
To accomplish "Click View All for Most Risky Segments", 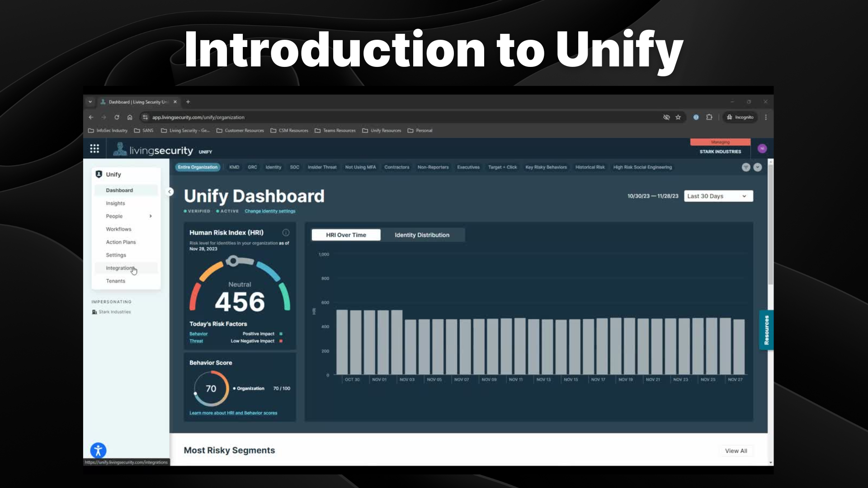I will click(x=736, y=450).
